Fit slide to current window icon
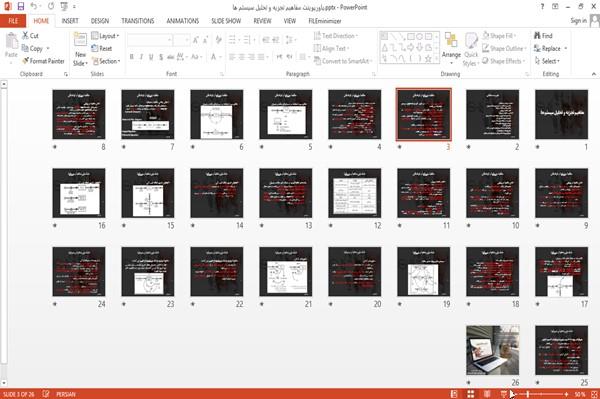The image size is (600, 399). (x=594, y=394)
